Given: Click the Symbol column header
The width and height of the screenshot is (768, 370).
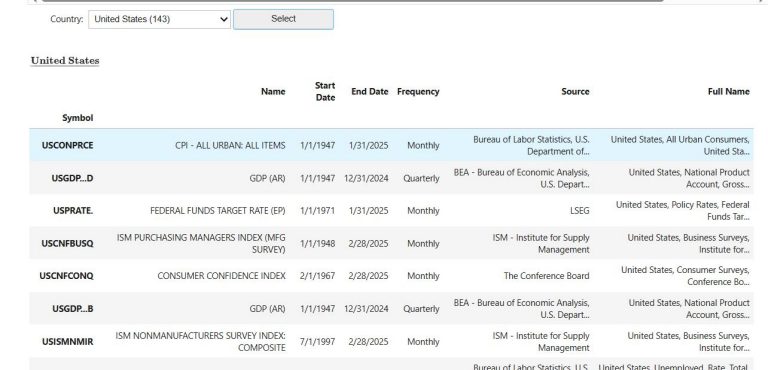Looking at the screenshot, I should [77, 118].
